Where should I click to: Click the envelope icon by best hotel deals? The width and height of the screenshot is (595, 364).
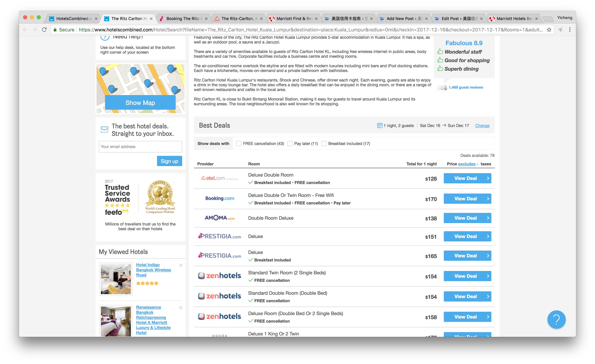[104, 130]
